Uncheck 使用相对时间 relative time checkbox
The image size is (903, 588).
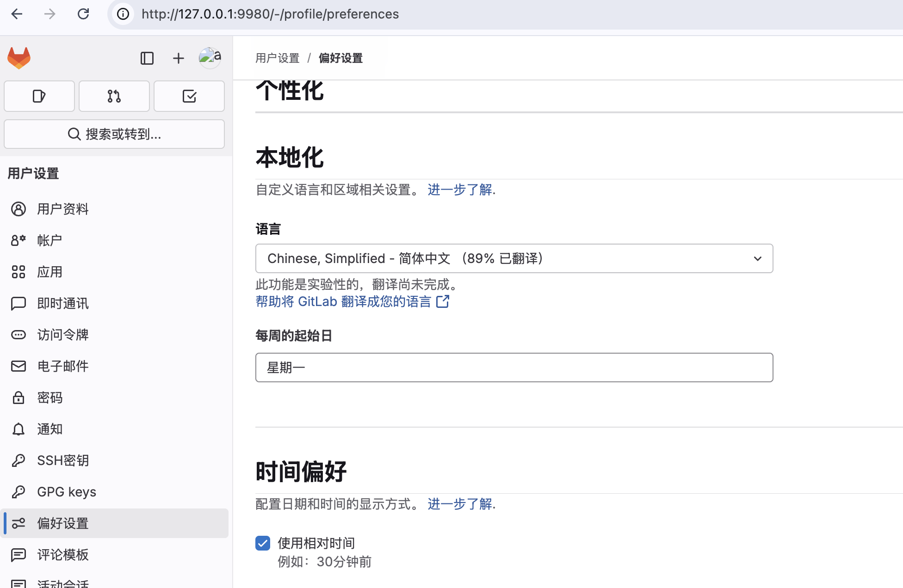pyautogui.click(x=262, y=543)
